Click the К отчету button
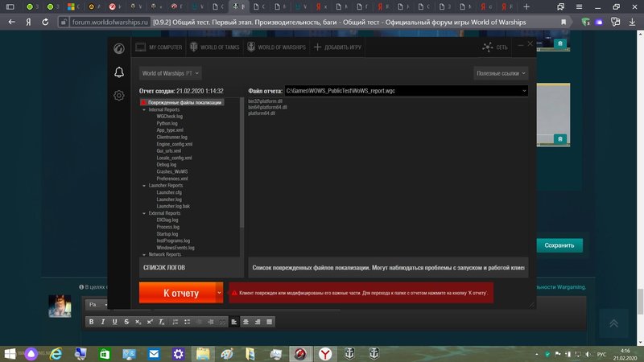This screenshot has height=362, width=644. [177, 293]
